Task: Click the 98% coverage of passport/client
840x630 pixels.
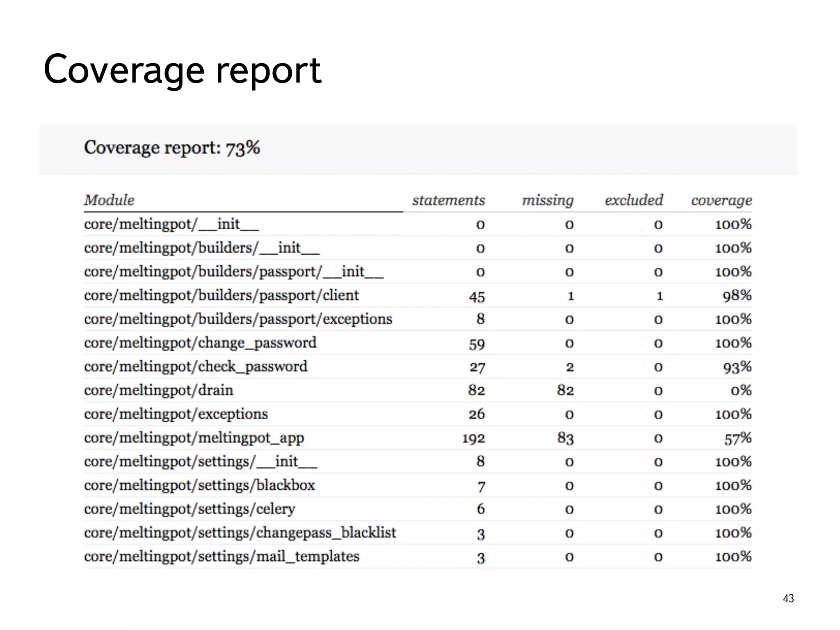Action: tap(737, 296)
